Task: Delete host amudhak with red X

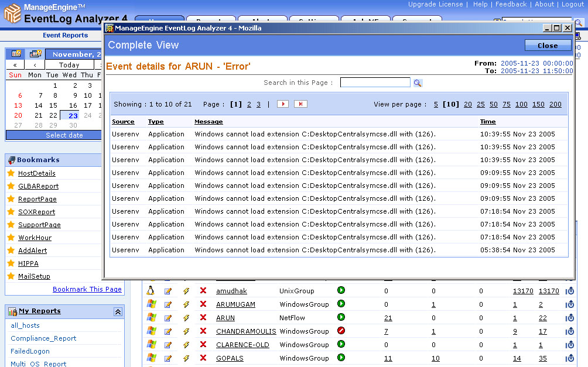Action: [203, 290]
